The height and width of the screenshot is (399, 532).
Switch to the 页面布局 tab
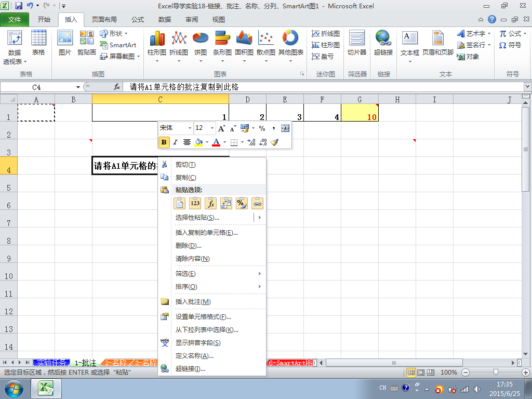(x=104, y=19)
